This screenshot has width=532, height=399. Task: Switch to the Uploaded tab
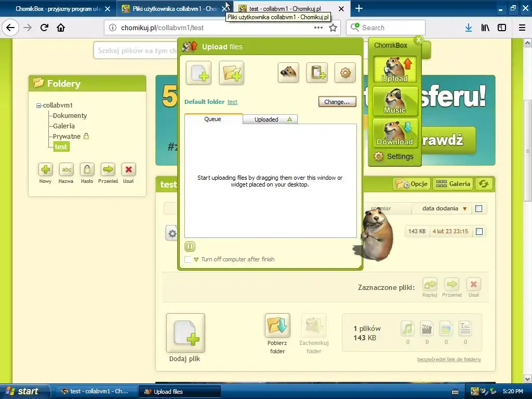point(270,119)
